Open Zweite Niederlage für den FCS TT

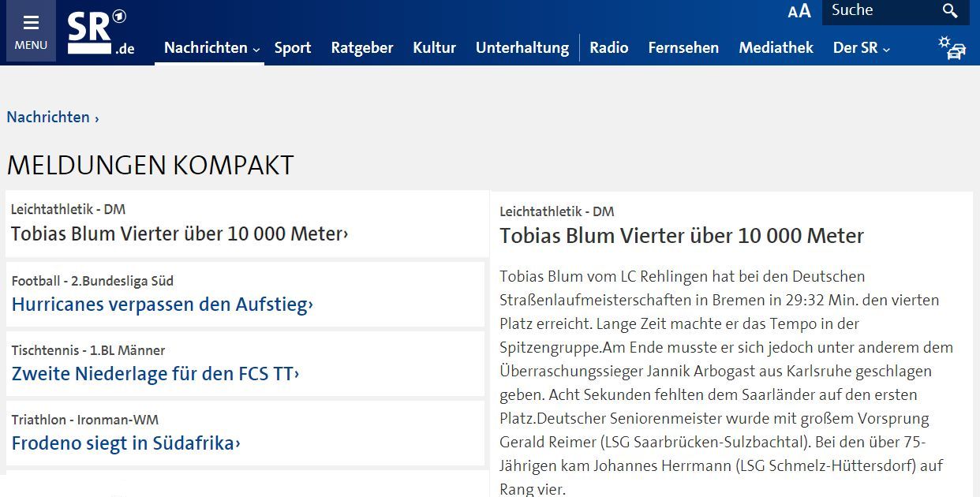tap(155, 373)
